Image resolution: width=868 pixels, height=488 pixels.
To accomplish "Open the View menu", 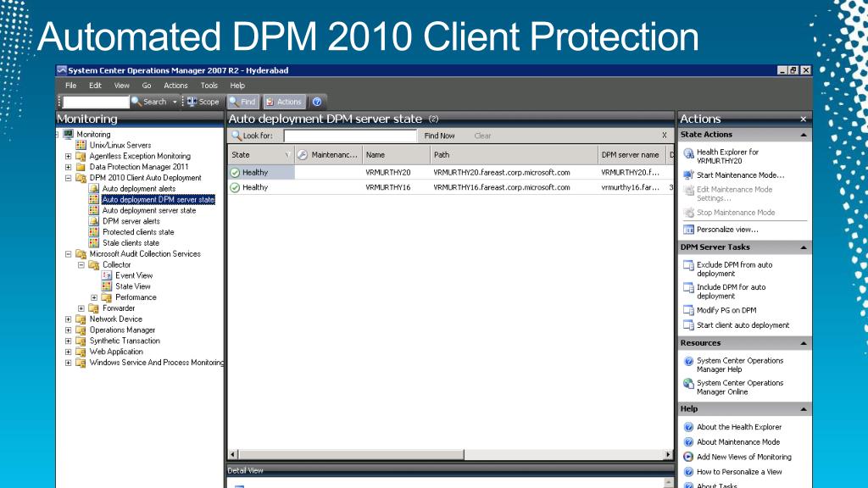I will [x=122, y=86].
